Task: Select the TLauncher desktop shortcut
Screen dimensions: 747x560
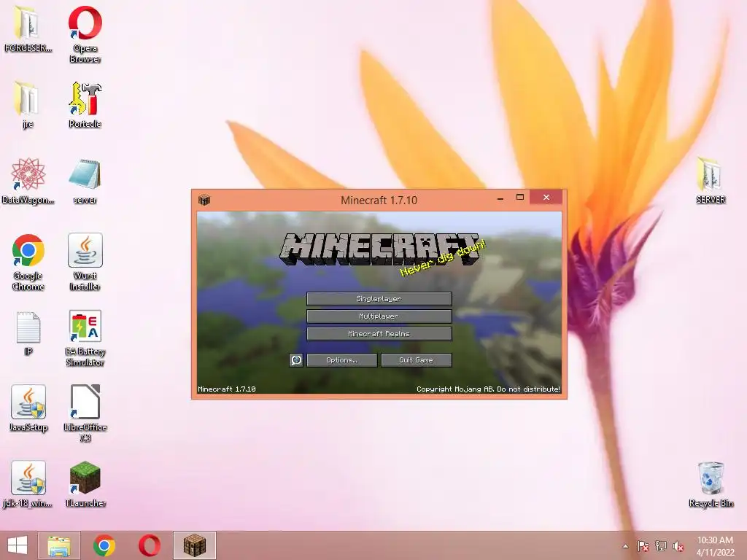Action: [85, 484]
